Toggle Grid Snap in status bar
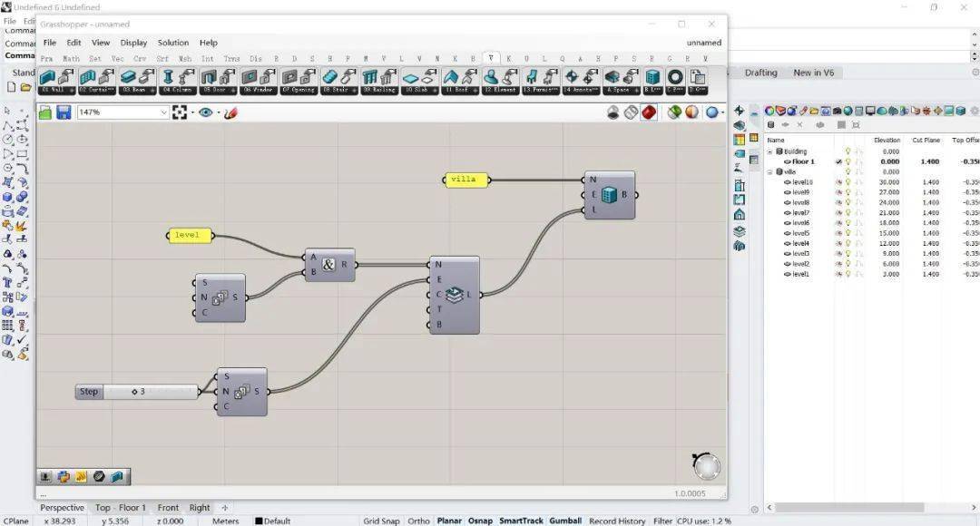This screenshot has width=980, height=526. click(x=381, y=521)
